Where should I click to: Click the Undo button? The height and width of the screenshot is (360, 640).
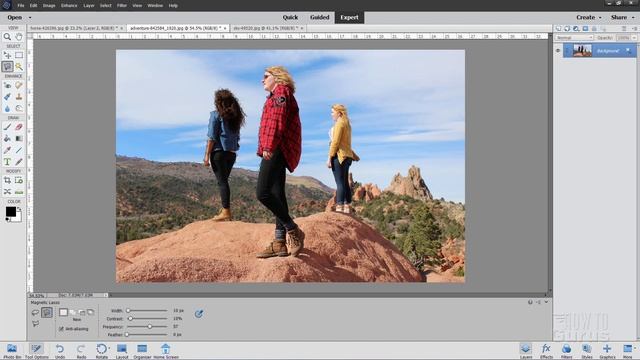tap(60, 351)
